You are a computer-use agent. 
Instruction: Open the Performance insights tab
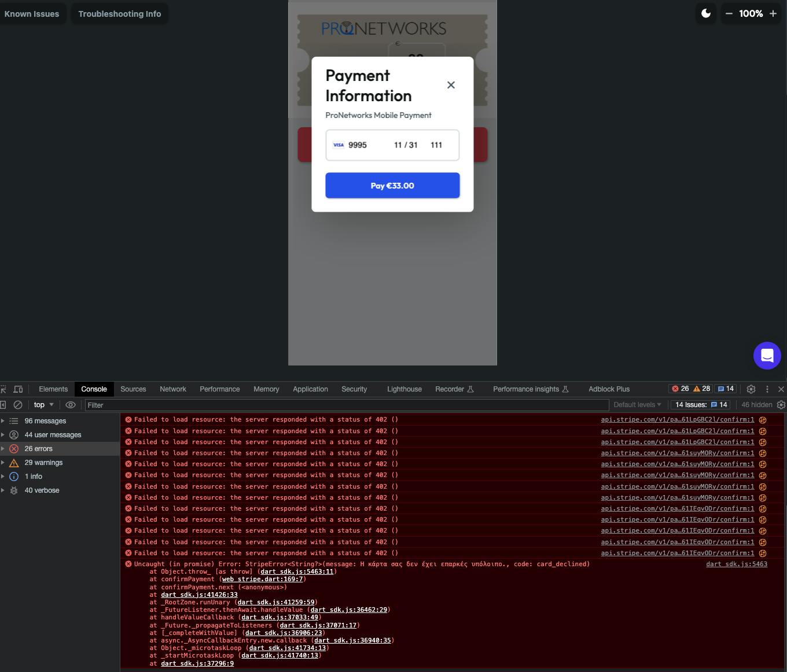click(531, 389)
